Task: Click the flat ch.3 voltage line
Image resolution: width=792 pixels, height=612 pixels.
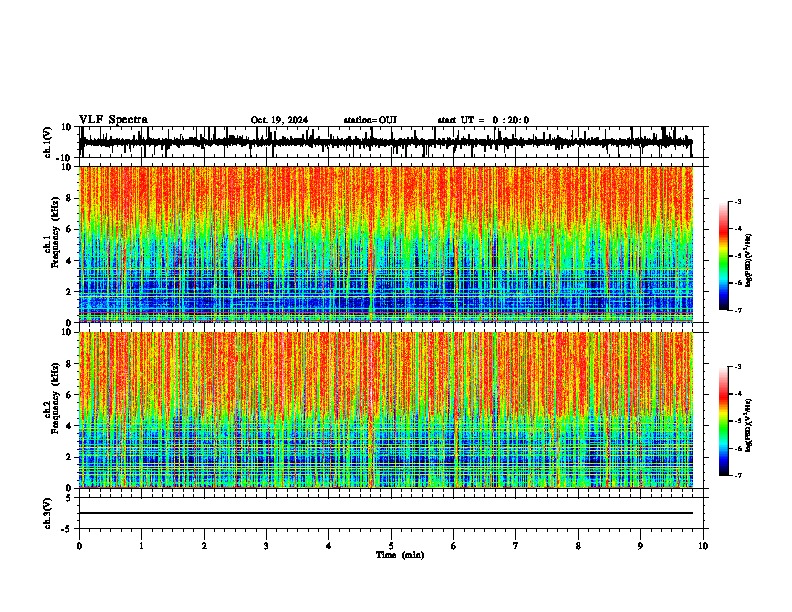Action: pyautogui.click(x=385, y=513)
